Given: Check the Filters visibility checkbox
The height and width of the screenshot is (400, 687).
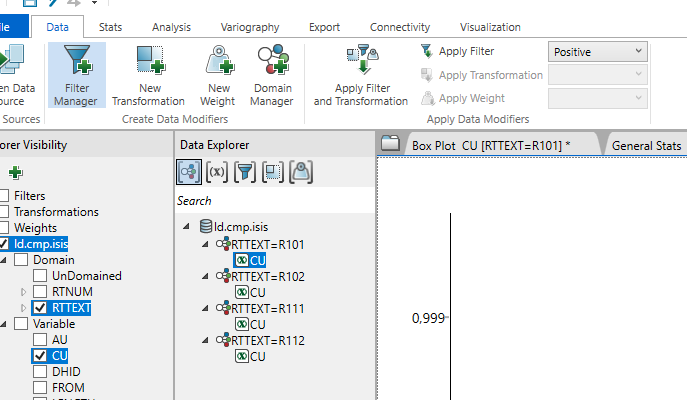Looking at the screenshot, I should [4, 196].
